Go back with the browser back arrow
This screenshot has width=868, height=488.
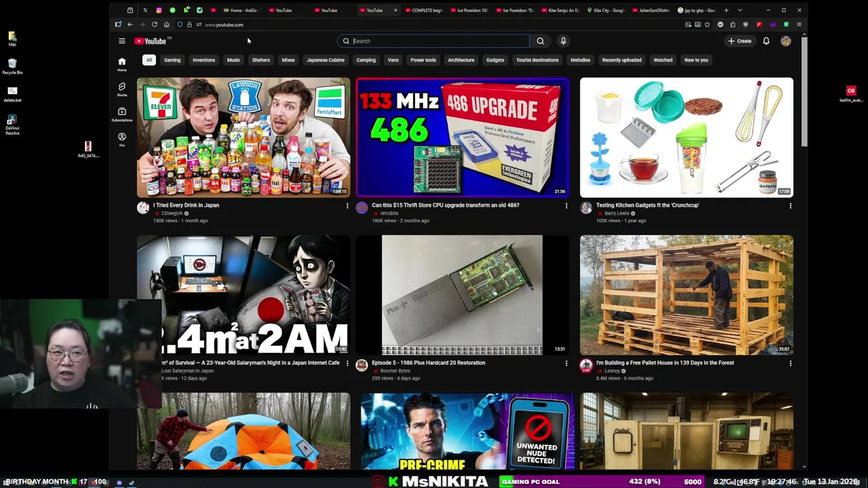(x=130, y=24)
